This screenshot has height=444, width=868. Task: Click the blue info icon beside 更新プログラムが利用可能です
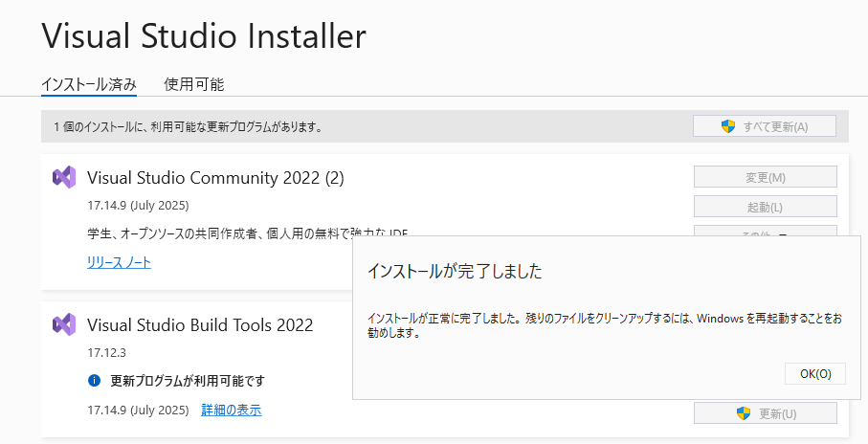tap(95, 380)
